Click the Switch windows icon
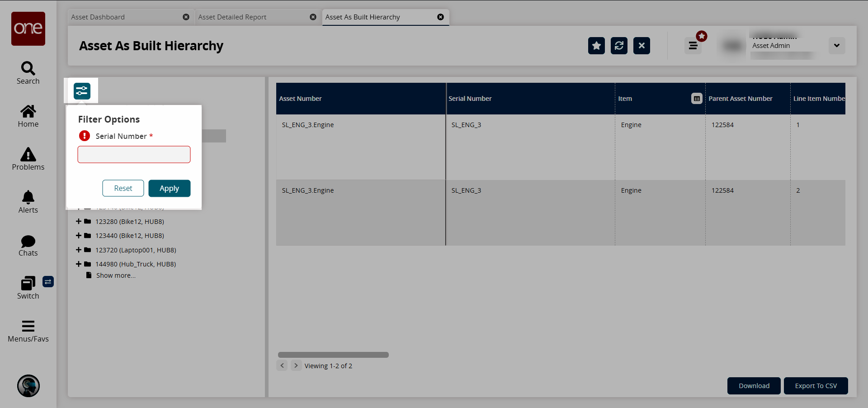 pyautogui.click(x=28, y=283)
